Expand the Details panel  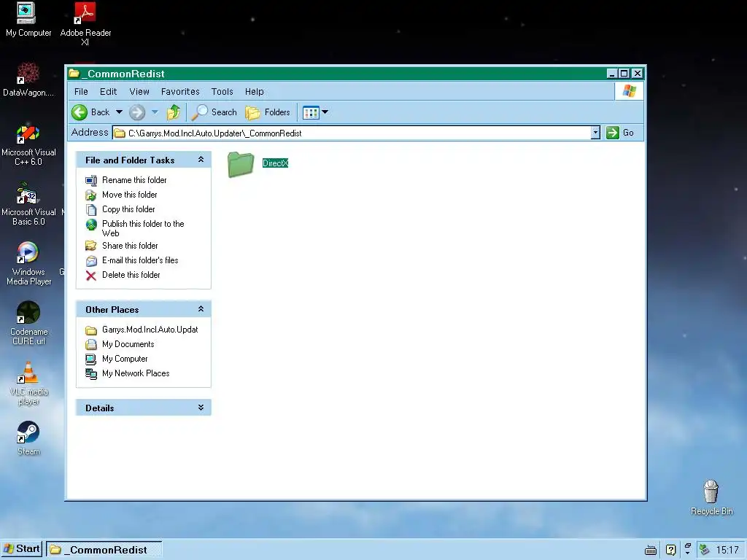pos(201,408)
